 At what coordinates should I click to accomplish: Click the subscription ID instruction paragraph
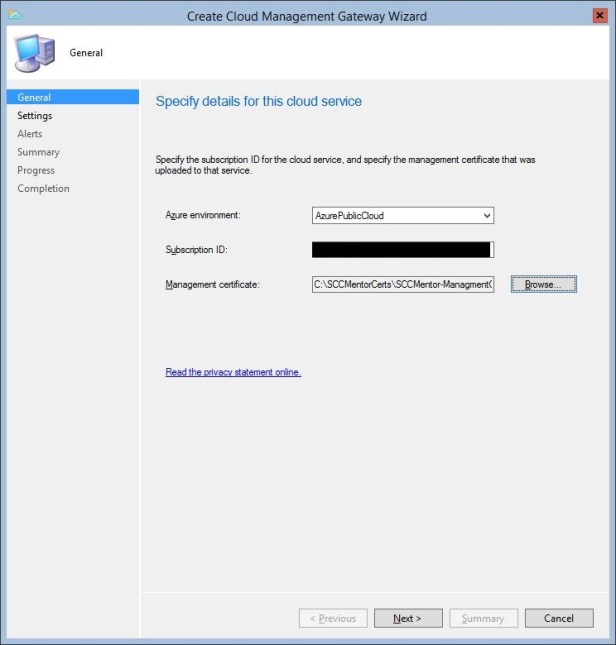click(345, 165)
